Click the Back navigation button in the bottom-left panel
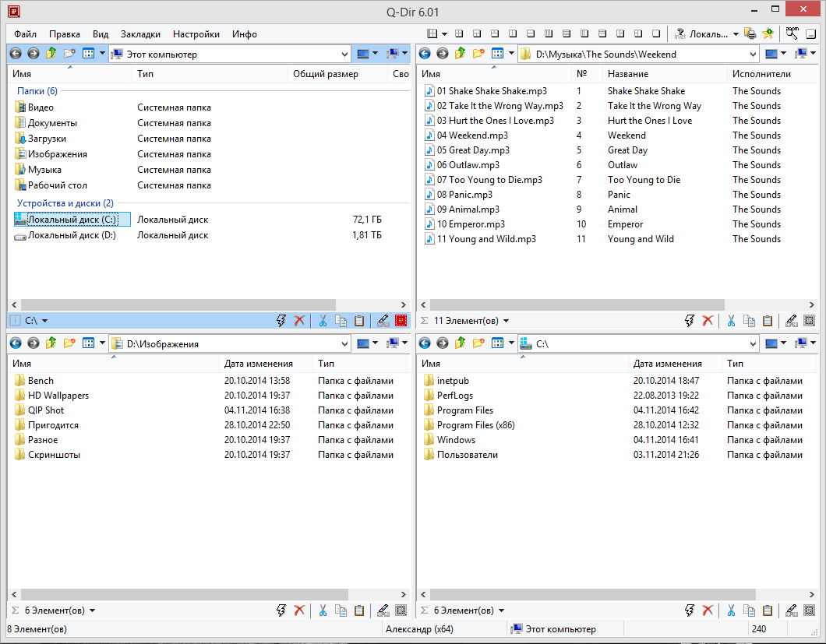Viewport: 826px width, 644px height. click(x=16, y=343)
